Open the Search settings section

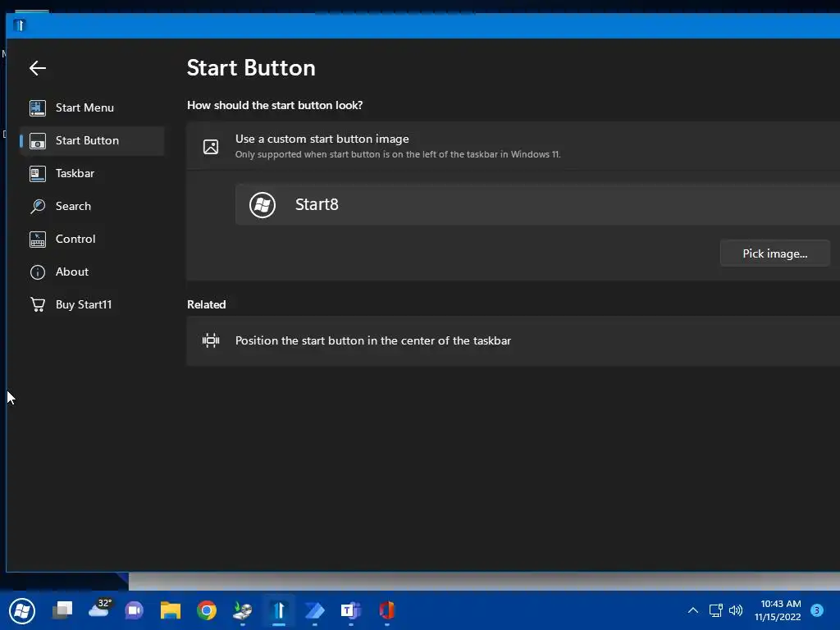[92, 206]
